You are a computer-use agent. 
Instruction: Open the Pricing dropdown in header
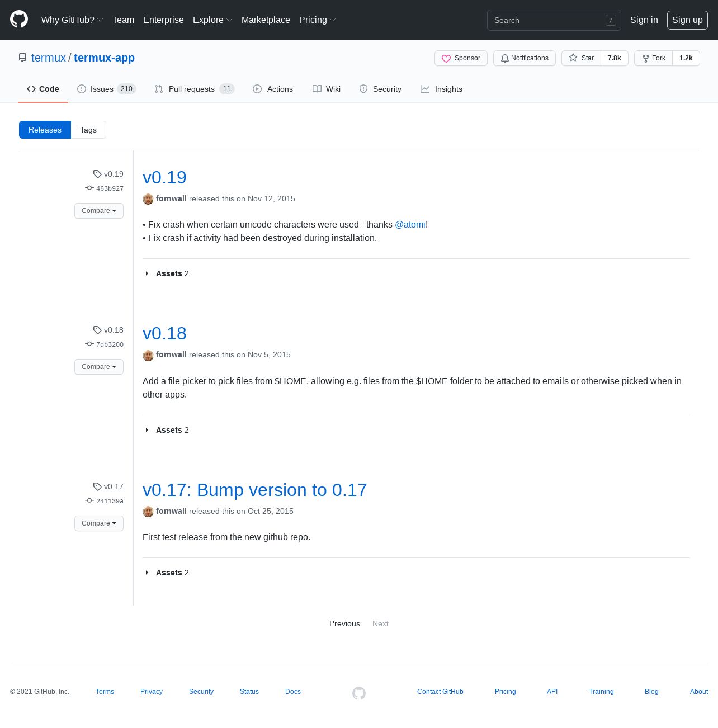pos(317,20)
